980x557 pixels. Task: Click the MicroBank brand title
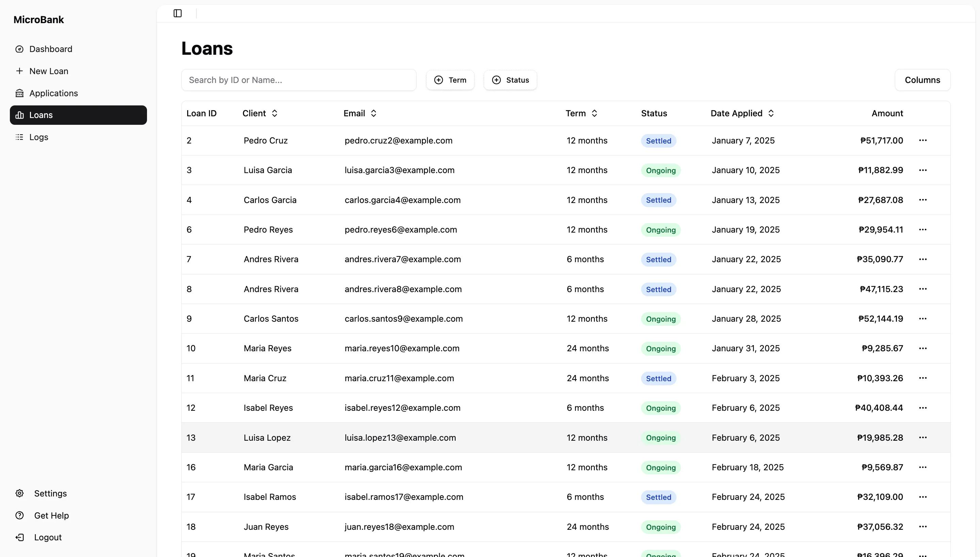(x=39, y=20)
